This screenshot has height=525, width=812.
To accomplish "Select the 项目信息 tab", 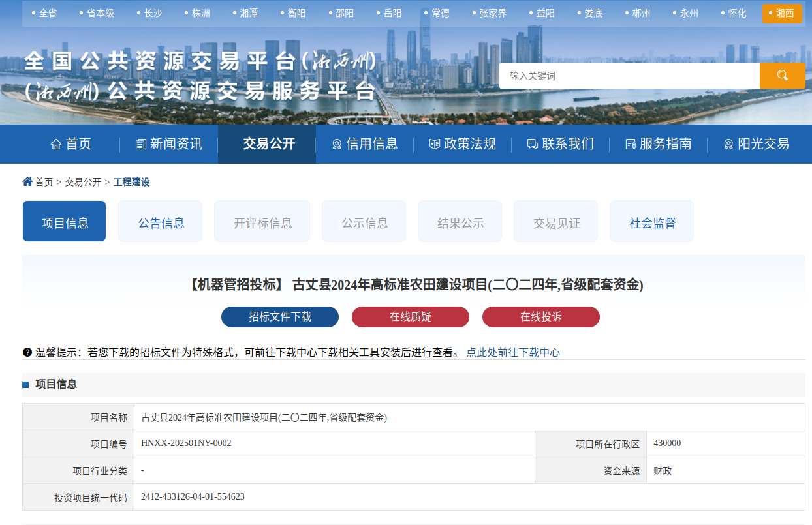I will (65, 221).
